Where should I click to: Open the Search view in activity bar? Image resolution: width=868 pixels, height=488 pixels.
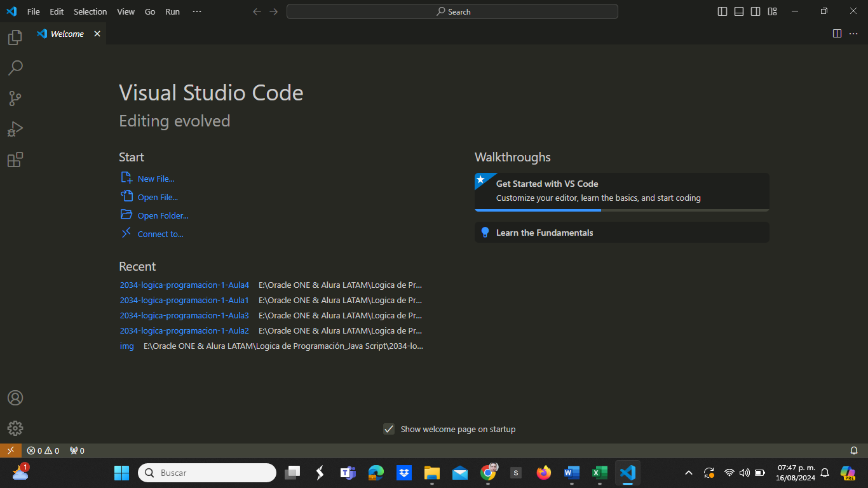pos(15,67)
